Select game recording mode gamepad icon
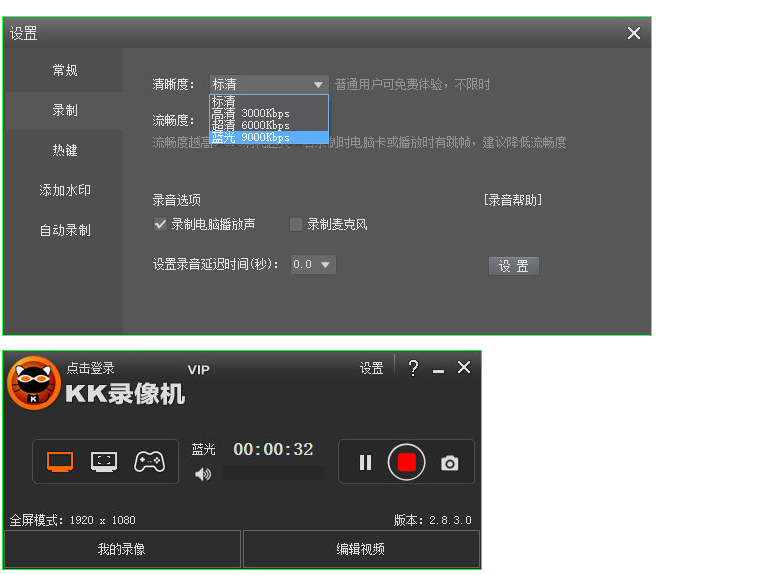This screenshot has height=574, width=765. [x=149, y=461]
